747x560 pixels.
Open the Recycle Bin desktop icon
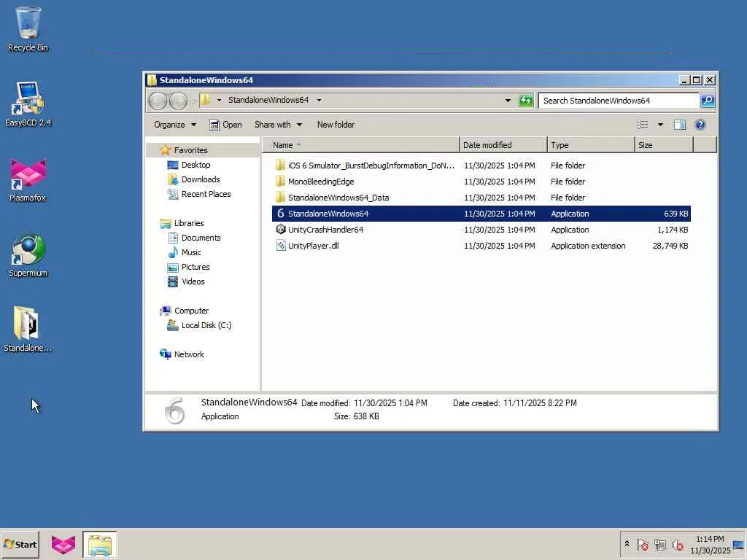(x=28, y=28)
